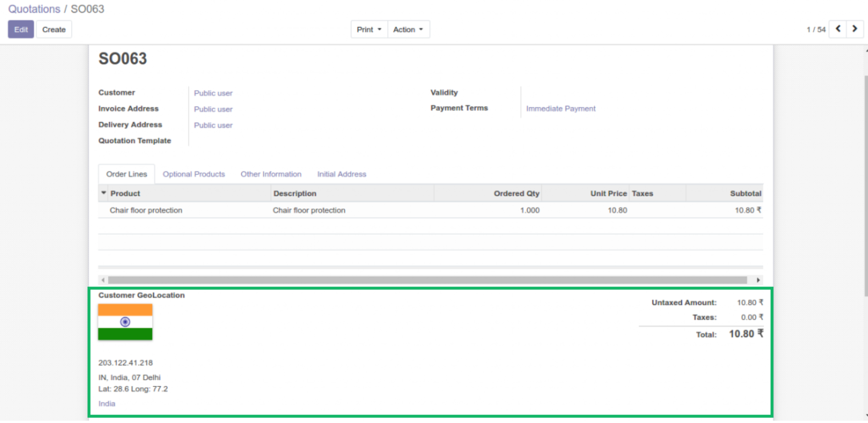Screen dimensions: 868x423
Task: Click the Create button
Action: pos(54,29)
